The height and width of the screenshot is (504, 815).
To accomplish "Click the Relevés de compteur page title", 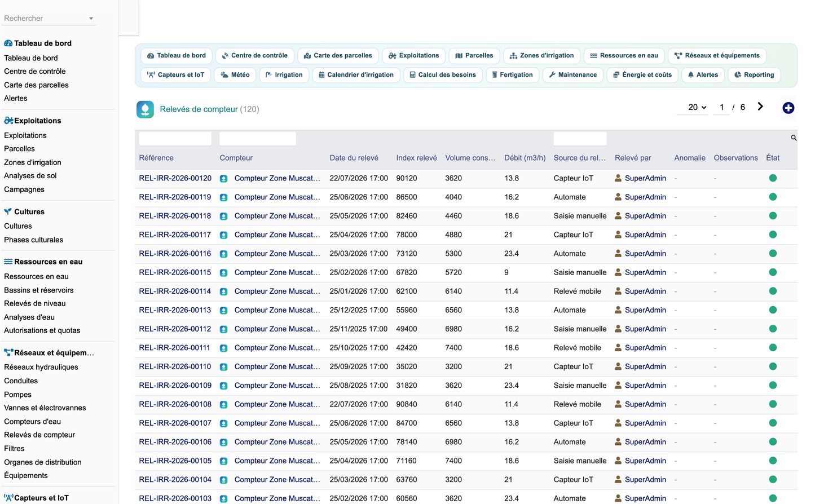I will 199,109.
